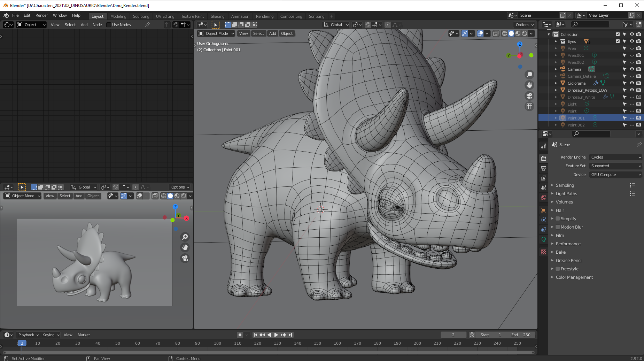Open the Device dropdown showing GPU Compute
This screenshot has height=361, width=644.
(x=615, y=175)
